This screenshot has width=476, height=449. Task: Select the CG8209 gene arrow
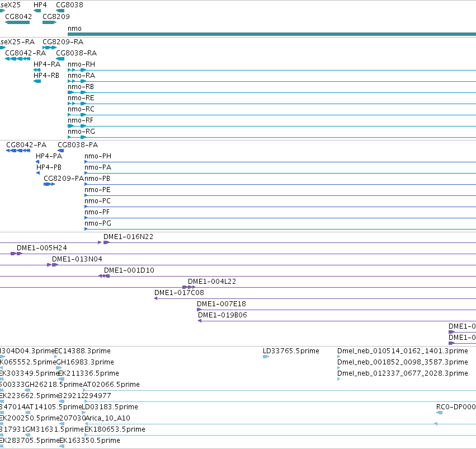pos(49,22)
